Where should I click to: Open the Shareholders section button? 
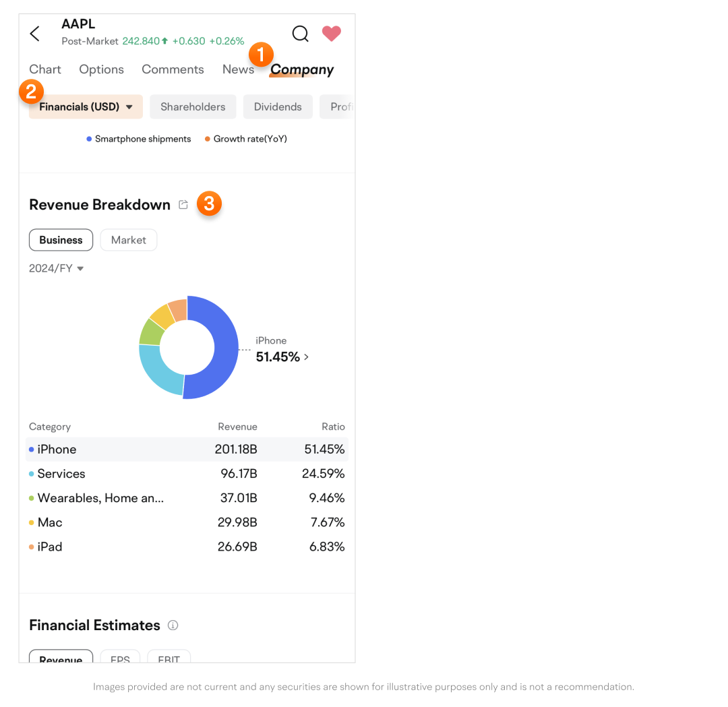(x=193, y=106)
